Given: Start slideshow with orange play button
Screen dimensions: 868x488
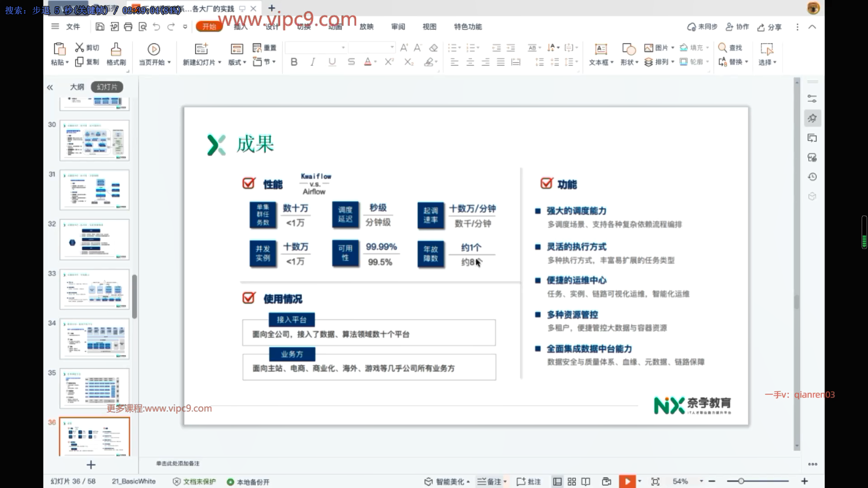Looking at the screenshot, I should pos(627,481).
